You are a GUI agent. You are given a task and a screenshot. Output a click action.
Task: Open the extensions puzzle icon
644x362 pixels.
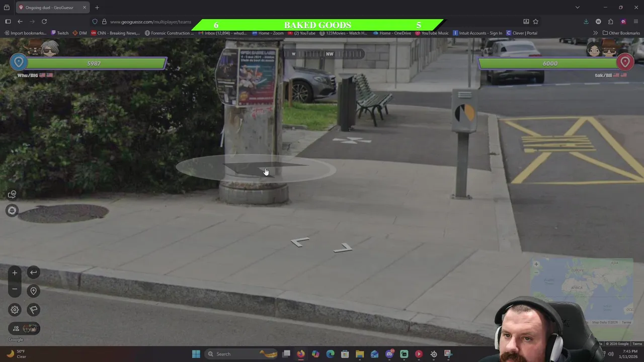(x=610, y=22)
